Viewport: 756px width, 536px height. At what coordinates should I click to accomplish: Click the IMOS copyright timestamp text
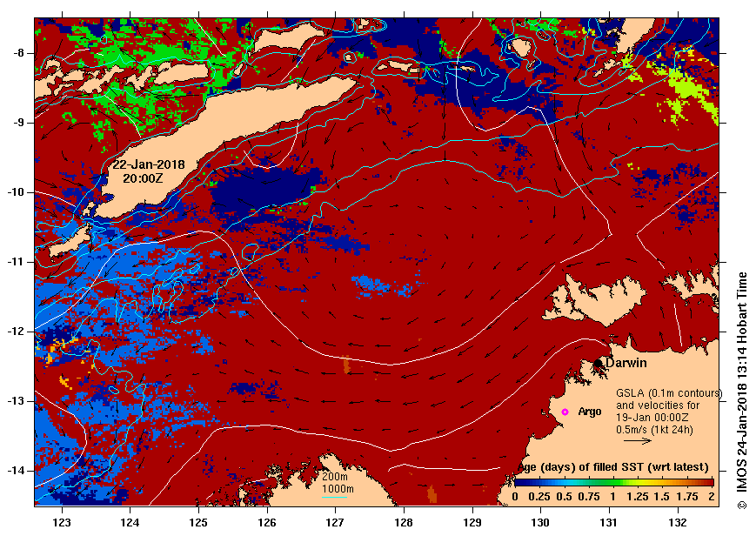(742, 391)
